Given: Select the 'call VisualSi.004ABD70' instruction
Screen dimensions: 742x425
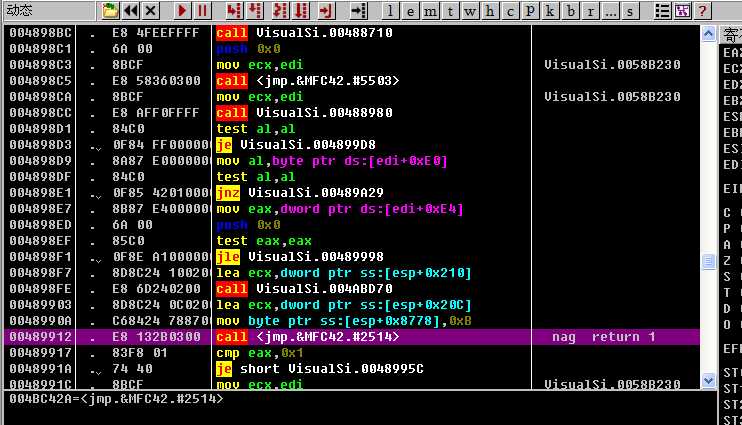Looking at the screenshot, I should (x=304, y=289).
